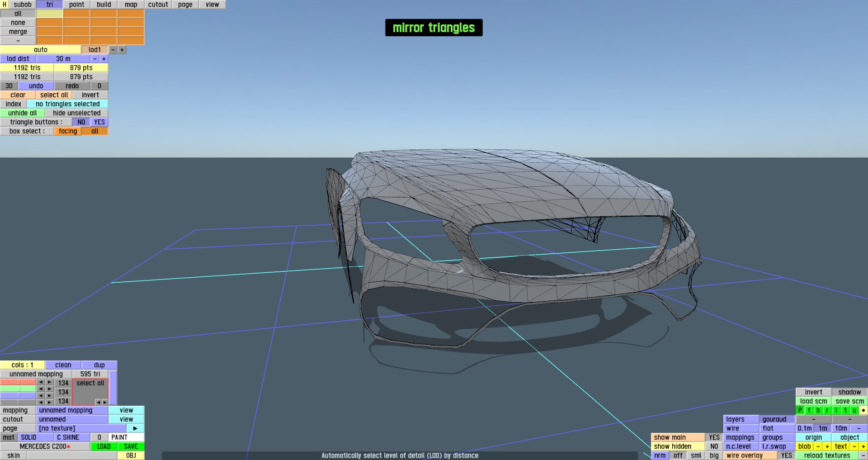Click the play arrow beside [no texture]
The image size is (868, 460).
click(135, 428)
